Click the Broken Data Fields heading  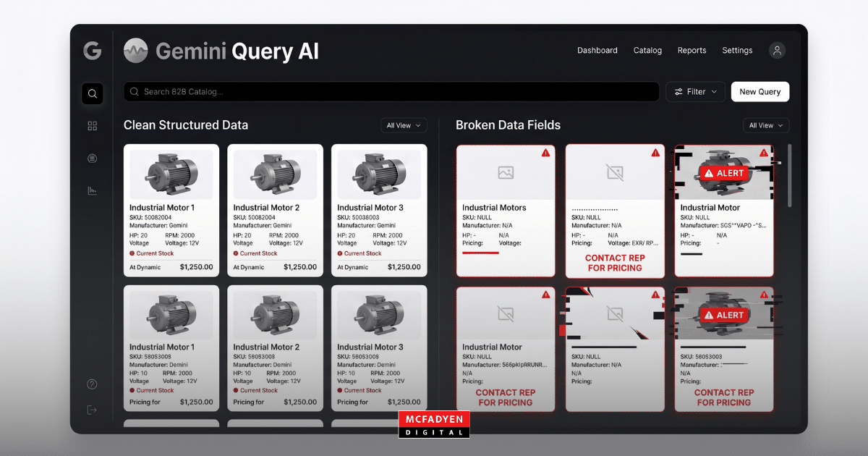coord(508,125)
